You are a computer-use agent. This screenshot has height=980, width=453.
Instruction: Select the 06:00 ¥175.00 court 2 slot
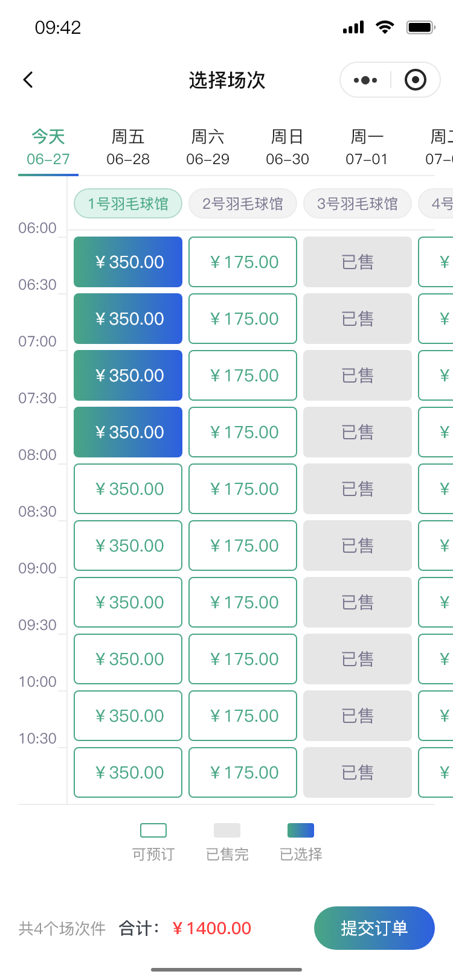243,262
